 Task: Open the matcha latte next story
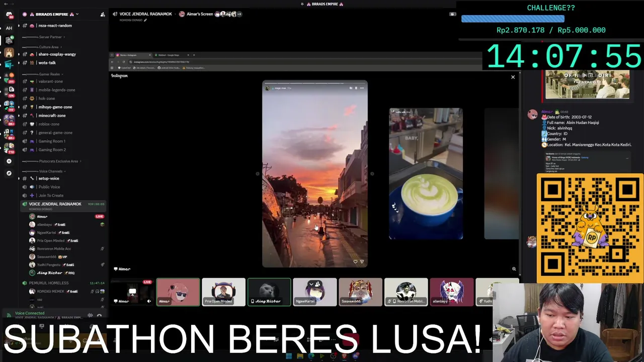pos(426,174)
